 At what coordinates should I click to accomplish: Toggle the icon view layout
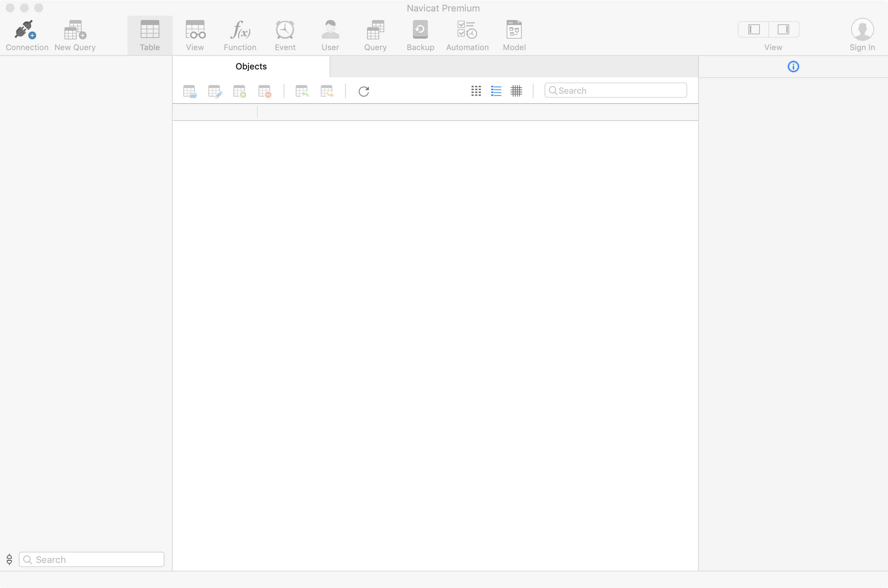point(476,90)
